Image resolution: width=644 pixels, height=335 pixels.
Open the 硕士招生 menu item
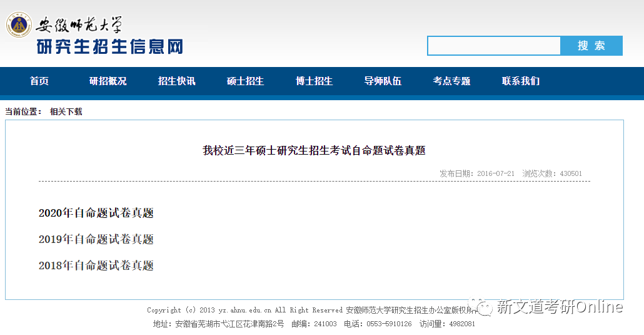[x=245, y=81]
